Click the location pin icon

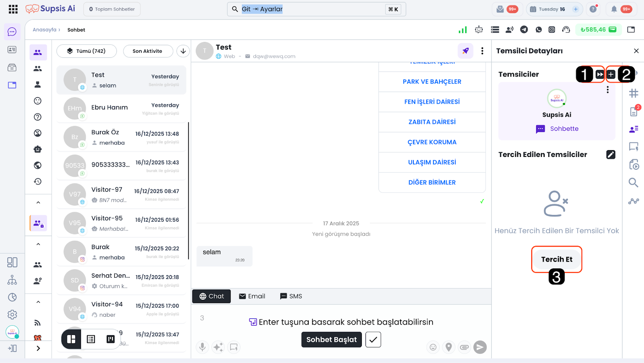pos(448,347)
